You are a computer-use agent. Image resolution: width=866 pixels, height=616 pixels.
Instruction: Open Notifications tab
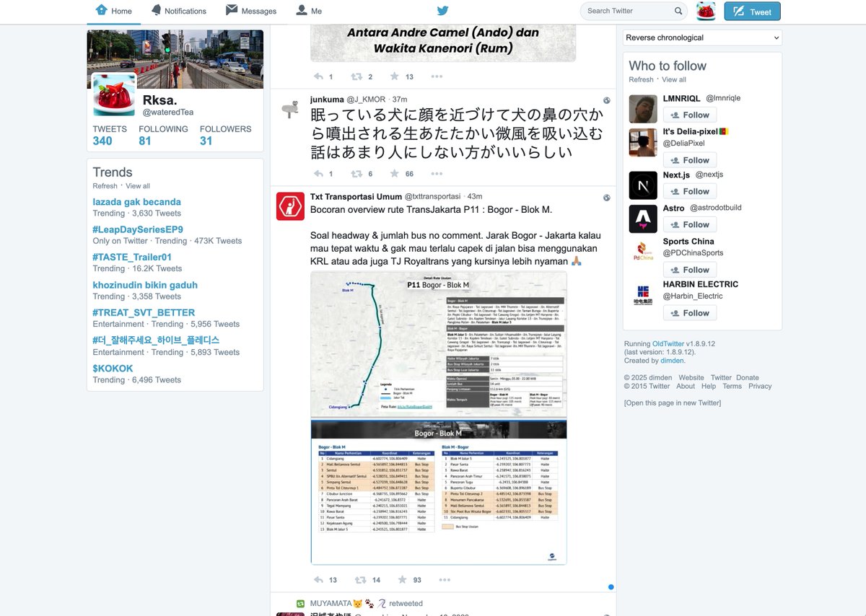coord(178,11)
